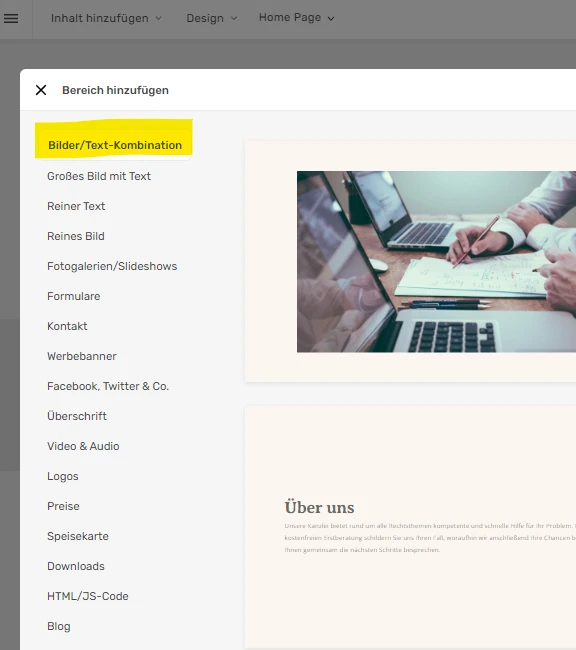The height and width of the screenshot is (650, 576).
Task: Open the Reines Bild category
Action: [75, 236]
